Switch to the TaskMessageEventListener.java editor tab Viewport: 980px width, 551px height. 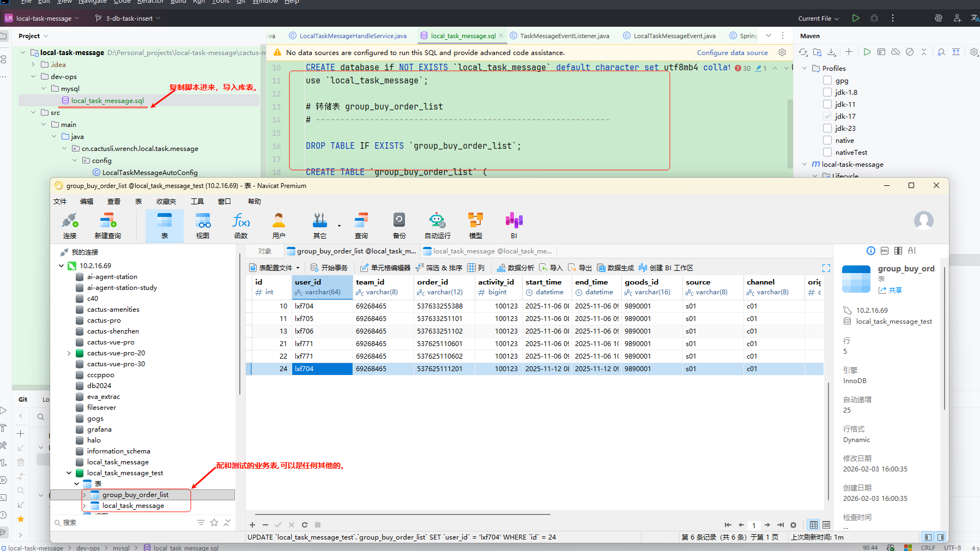pyautogui.click(x=564, y=36)
